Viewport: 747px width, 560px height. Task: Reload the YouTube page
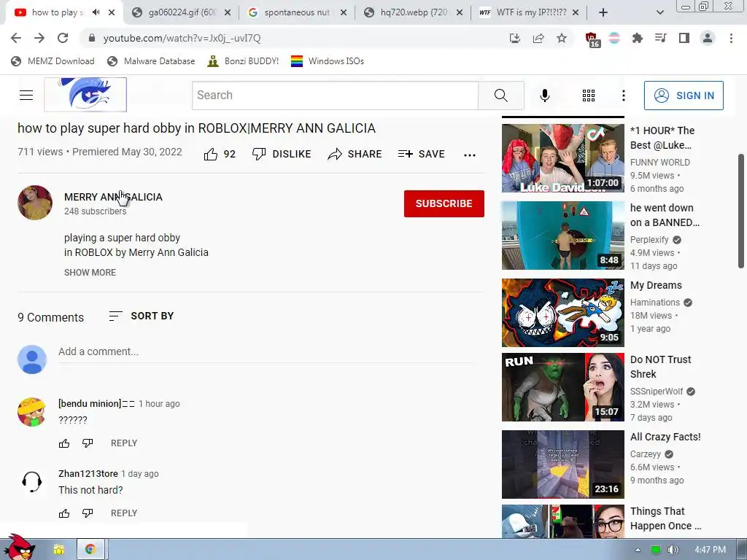pos(63,38)
